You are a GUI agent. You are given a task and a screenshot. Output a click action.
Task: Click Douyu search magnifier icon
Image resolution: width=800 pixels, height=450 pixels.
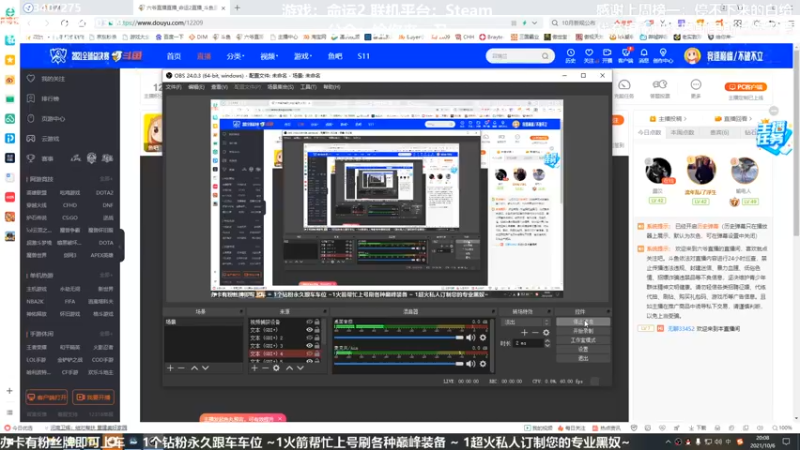545,56
